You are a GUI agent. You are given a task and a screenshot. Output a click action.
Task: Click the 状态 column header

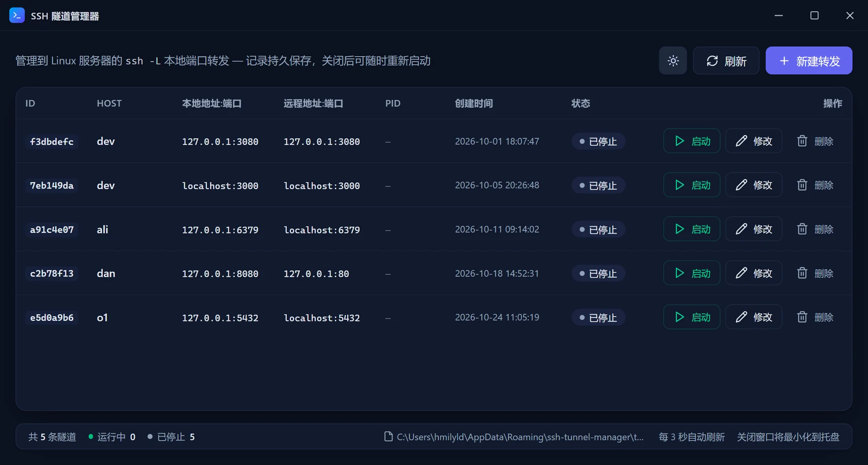click(581, 103)
